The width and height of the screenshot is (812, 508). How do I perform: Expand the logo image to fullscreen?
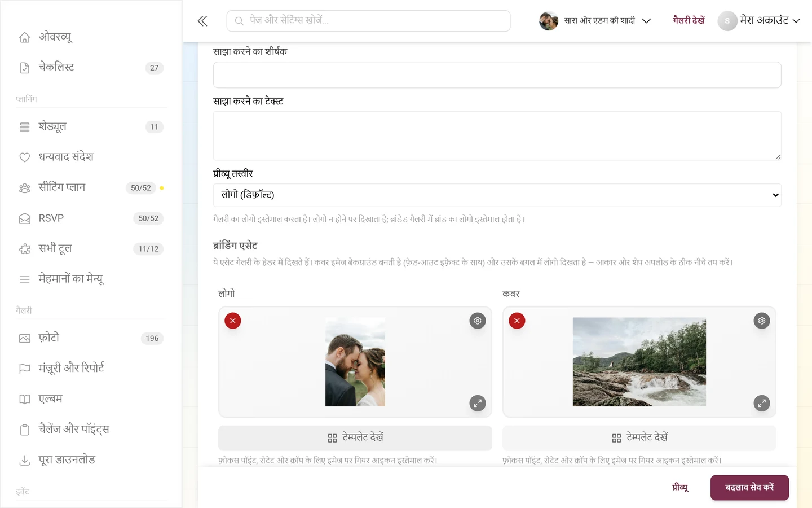(x=478, y=403)
